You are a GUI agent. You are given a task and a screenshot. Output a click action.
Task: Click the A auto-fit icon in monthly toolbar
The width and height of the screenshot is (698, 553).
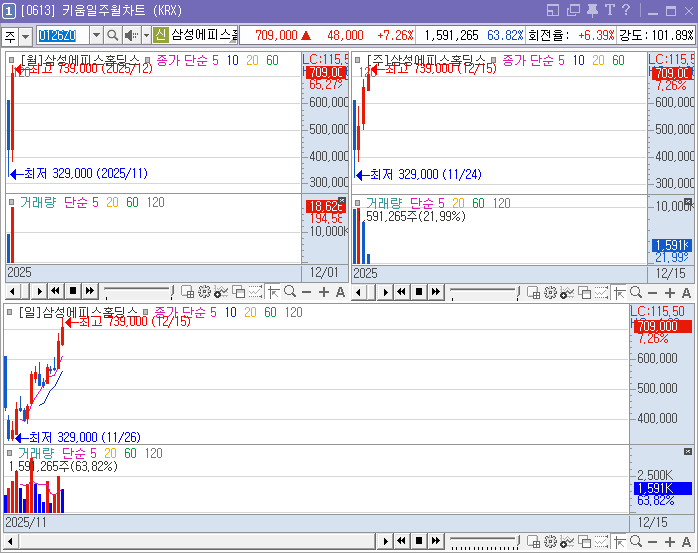pos(341,292)
